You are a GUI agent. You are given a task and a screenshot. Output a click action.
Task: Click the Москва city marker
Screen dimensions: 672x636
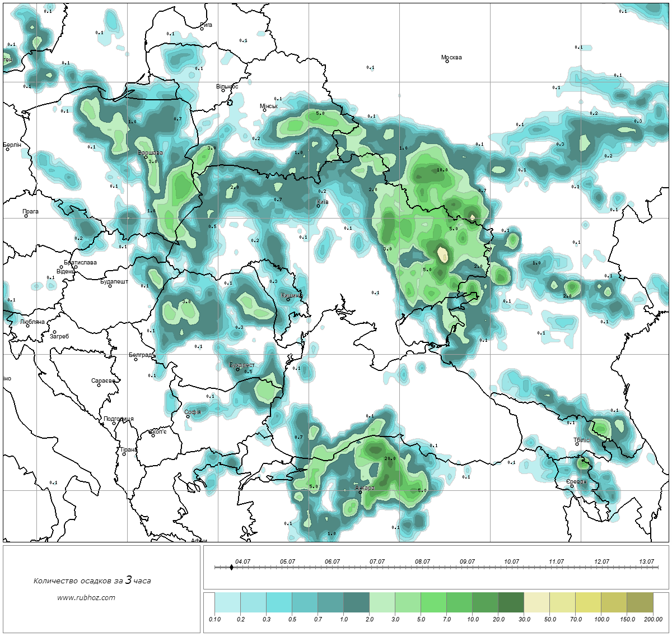(447, 62)
